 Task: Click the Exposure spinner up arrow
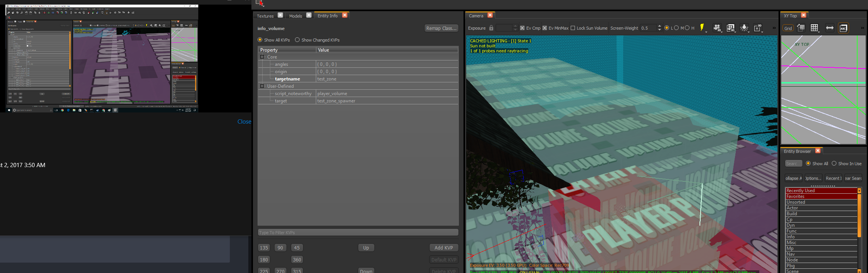point(515,26)
